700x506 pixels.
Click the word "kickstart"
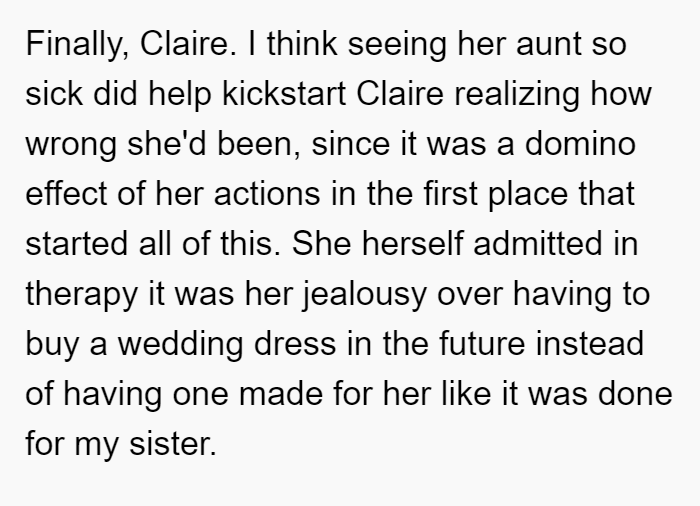point(284,94)
